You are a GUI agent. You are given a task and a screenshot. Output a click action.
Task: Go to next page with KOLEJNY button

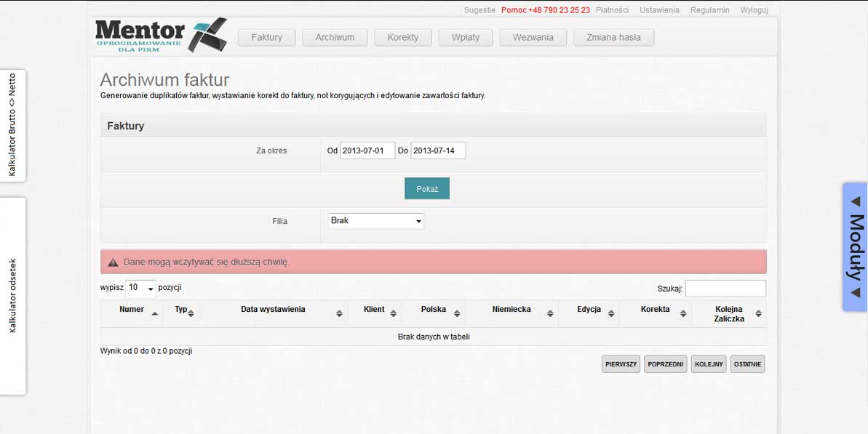coord(709,364)
